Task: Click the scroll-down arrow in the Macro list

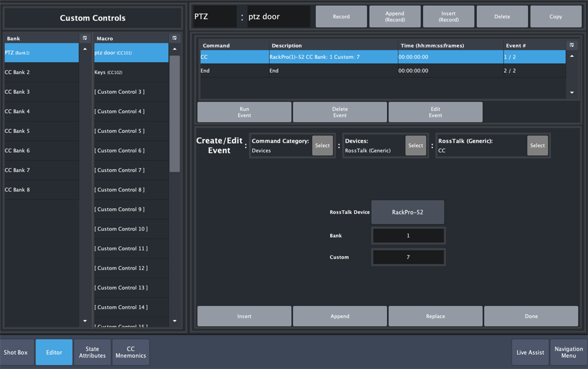Action: (x=174, y=321)
